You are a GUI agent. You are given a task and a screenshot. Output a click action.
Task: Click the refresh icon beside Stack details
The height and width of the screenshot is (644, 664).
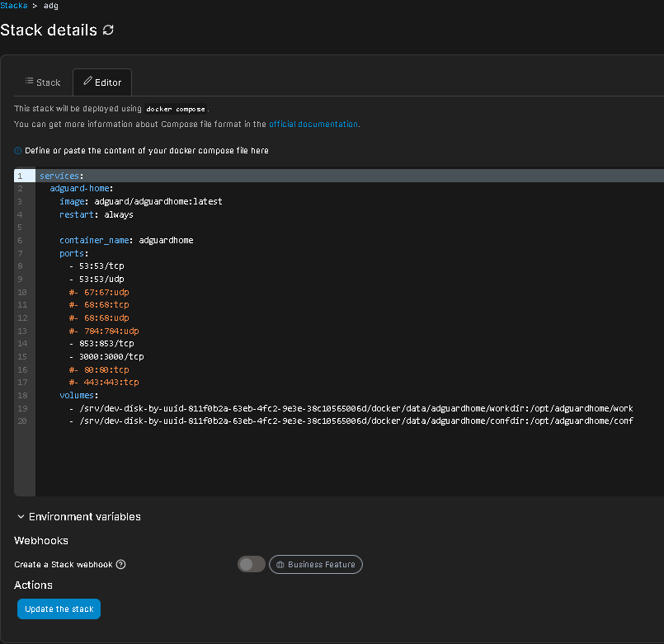coord(108,31)
